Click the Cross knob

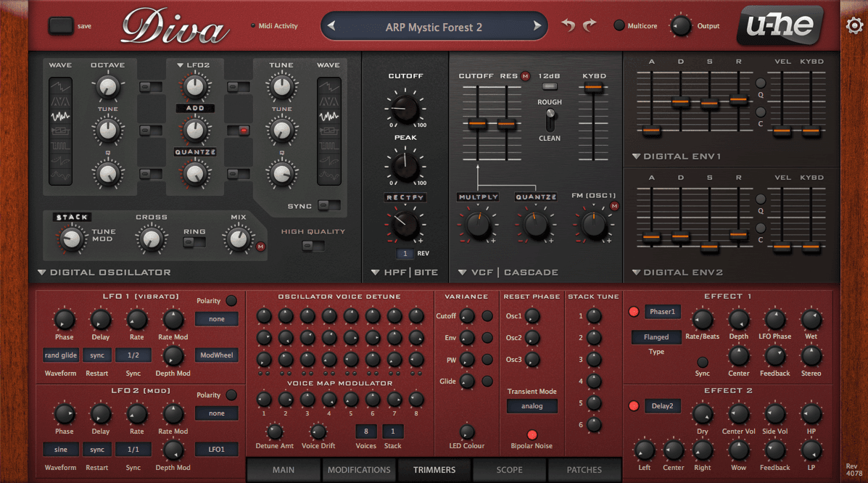(x=151, y=239)
